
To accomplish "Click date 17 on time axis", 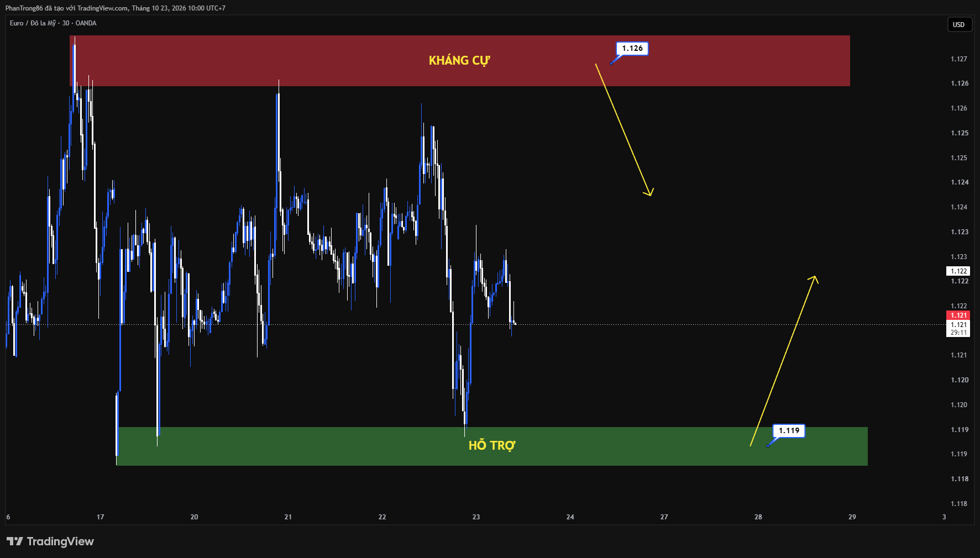I will [100, 517].
